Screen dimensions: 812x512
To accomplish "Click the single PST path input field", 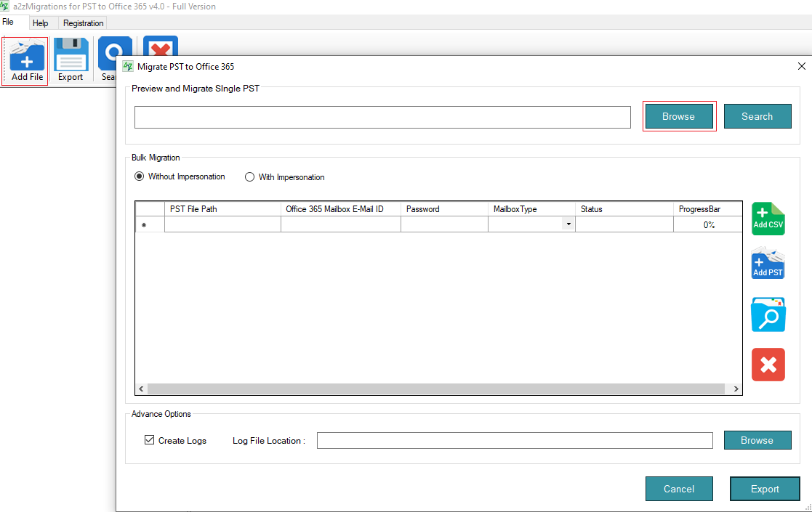I will 382,118.
